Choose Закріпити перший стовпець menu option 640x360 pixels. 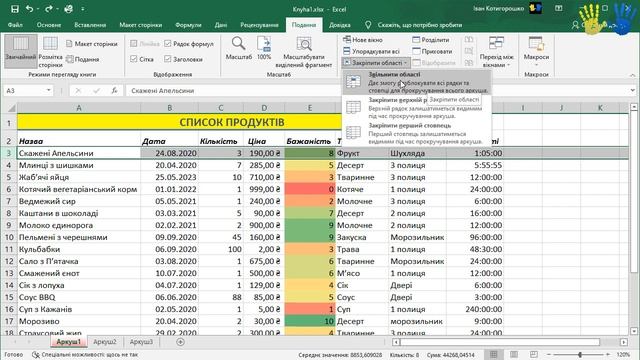click(416, 133)
